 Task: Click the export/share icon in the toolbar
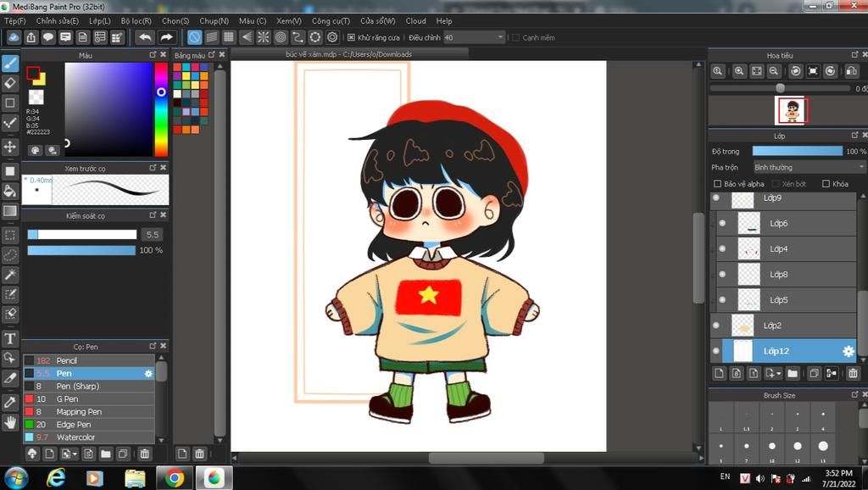[x=31, y=37]
